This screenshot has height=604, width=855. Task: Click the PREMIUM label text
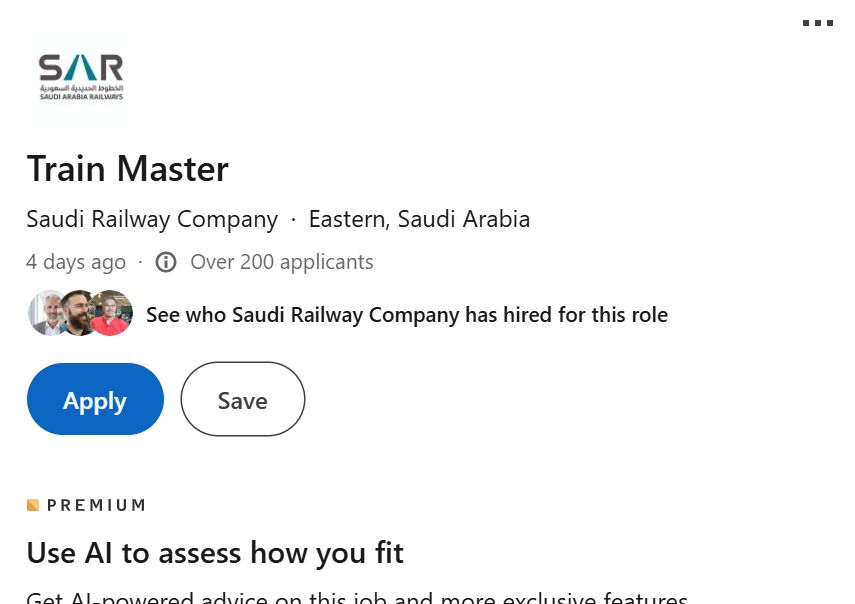(x=97, y=505)
